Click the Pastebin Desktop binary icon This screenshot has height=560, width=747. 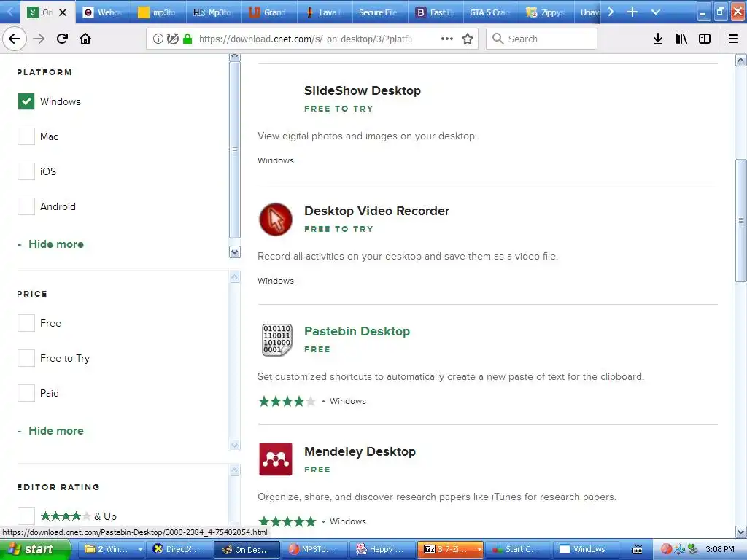click(x=276, y=340)
